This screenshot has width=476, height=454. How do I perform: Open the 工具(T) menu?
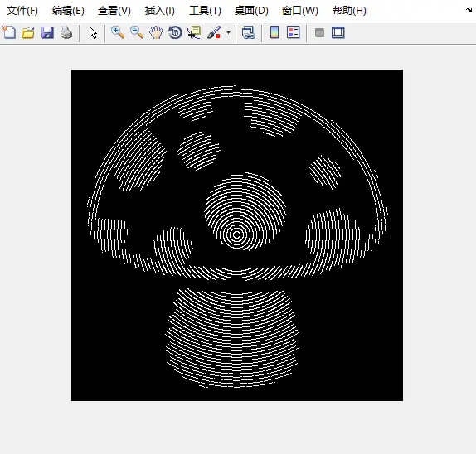(x=205, y=11)
